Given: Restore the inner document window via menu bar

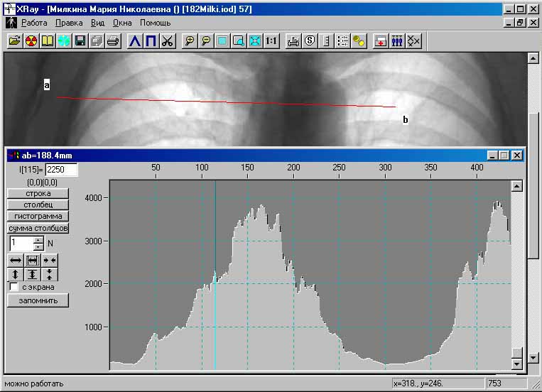Looking at the screenshot, I should 520,23.
